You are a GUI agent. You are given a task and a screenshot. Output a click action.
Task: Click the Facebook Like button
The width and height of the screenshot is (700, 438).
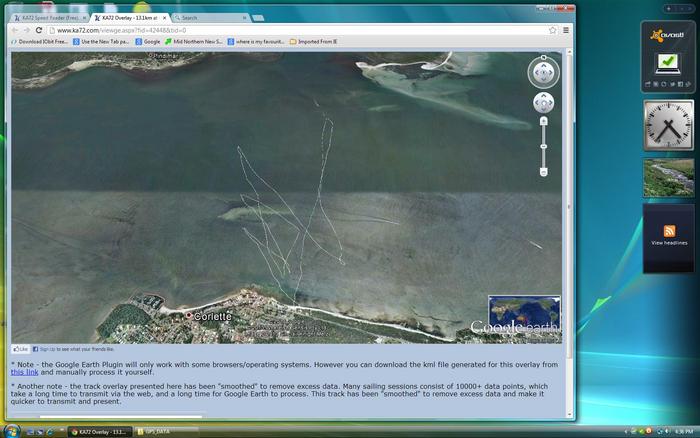pyautogui.click(x=21, y=349)
